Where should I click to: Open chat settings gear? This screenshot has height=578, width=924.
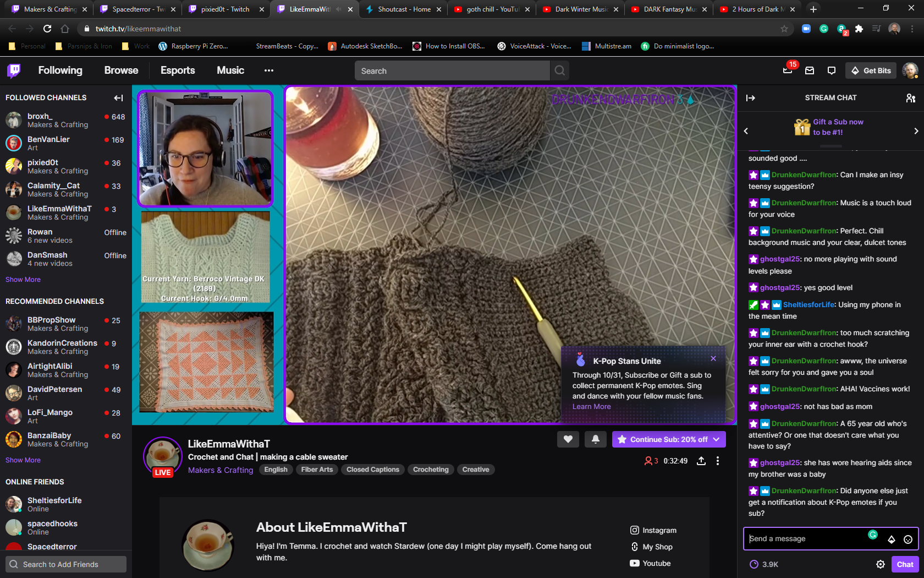coord(881,564)
